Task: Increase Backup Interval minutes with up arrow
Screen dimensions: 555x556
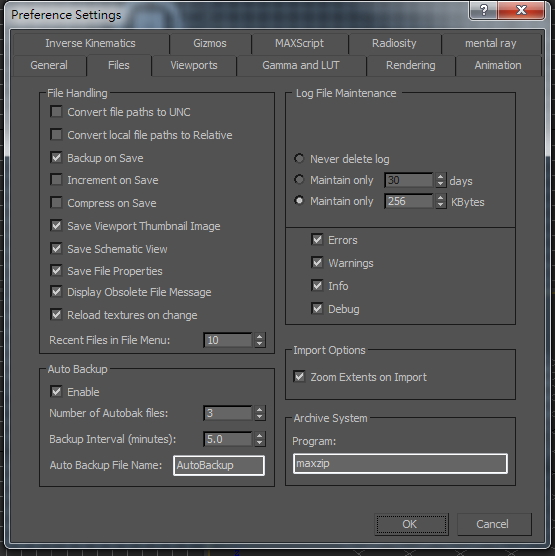Action: coord(260,435)
